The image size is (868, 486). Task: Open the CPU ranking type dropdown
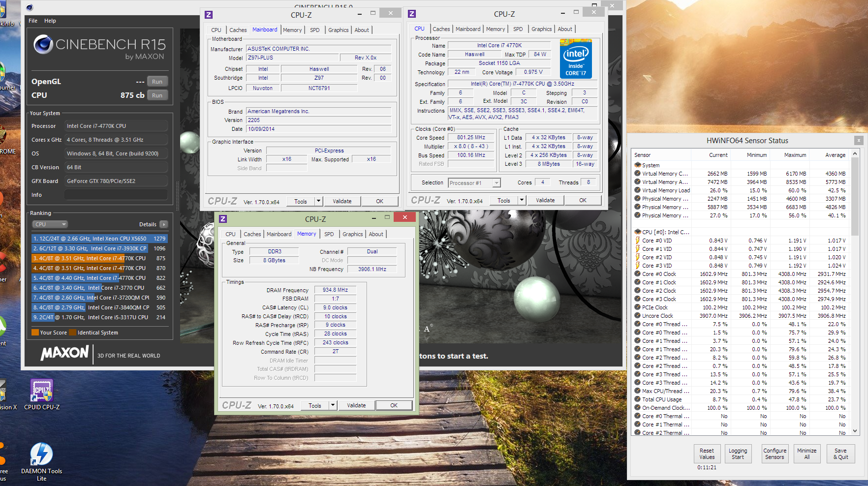pos(50,224)
